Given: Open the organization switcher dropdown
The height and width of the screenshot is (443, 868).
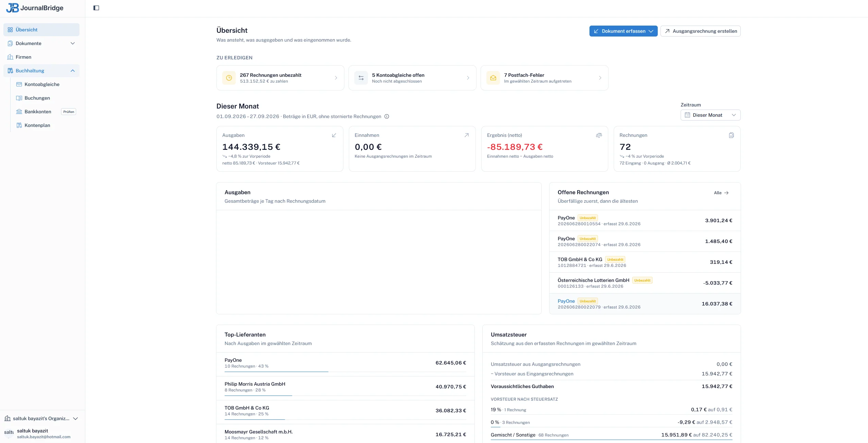Looking at the screenshot, I should pos(42,418).
